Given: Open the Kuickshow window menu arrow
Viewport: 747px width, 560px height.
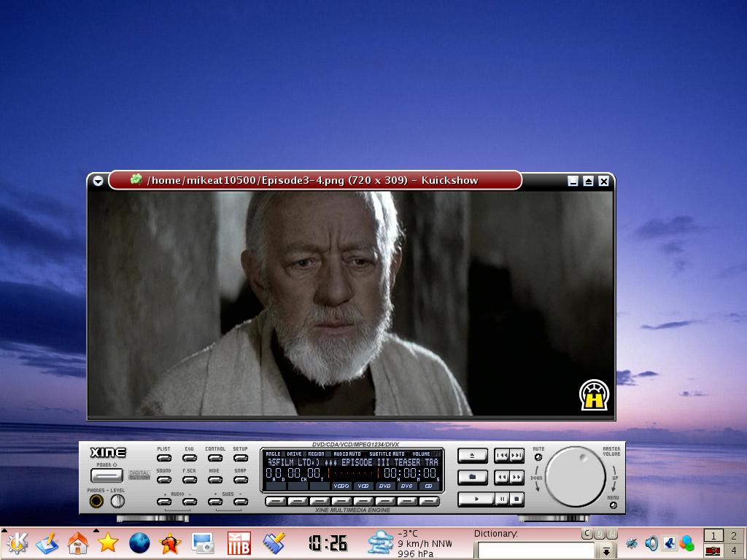Looking at the screenshot, I should point(98,181).
